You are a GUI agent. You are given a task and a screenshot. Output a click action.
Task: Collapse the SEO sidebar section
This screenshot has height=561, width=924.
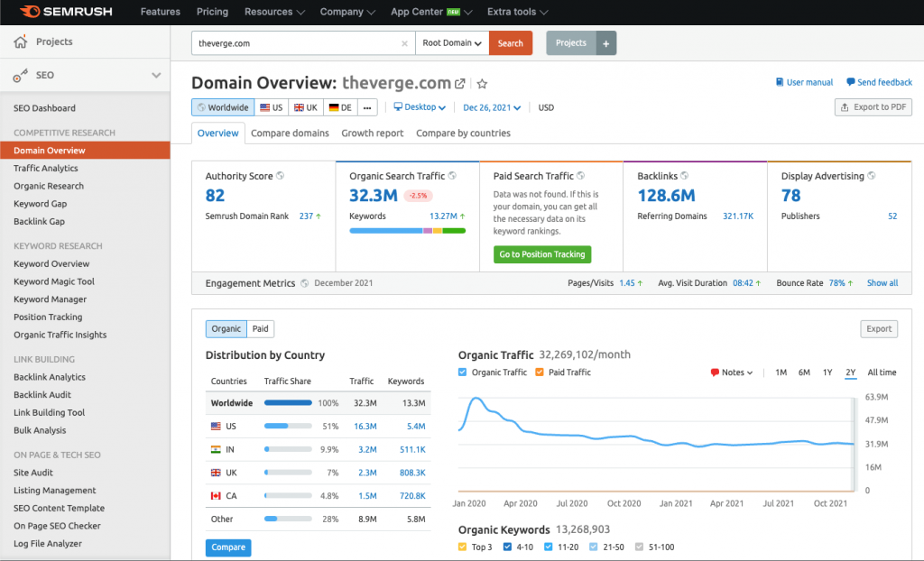click(156, 76)
